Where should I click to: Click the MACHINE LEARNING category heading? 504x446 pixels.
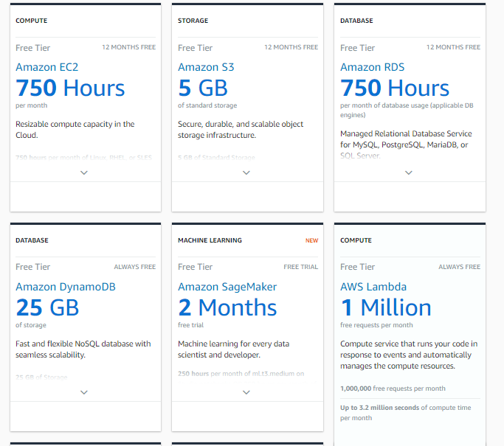pyautogui.click(x=210, y=240)
